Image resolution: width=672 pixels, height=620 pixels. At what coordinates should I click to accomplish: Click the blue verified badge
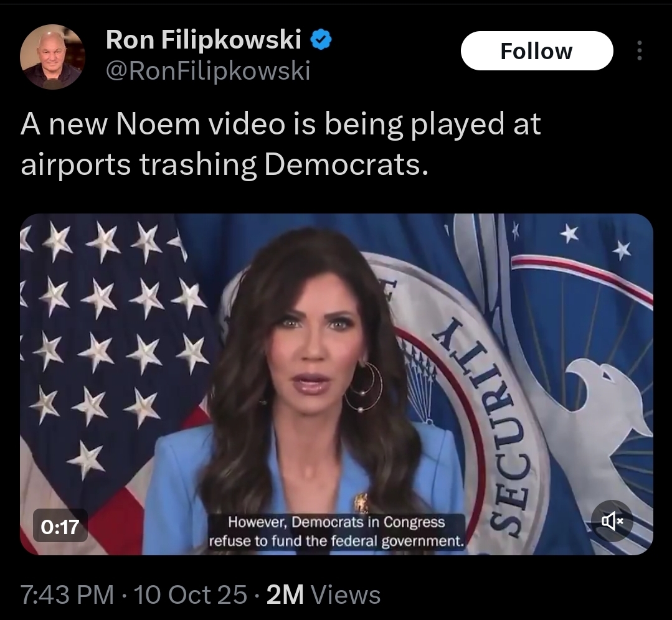321,39
